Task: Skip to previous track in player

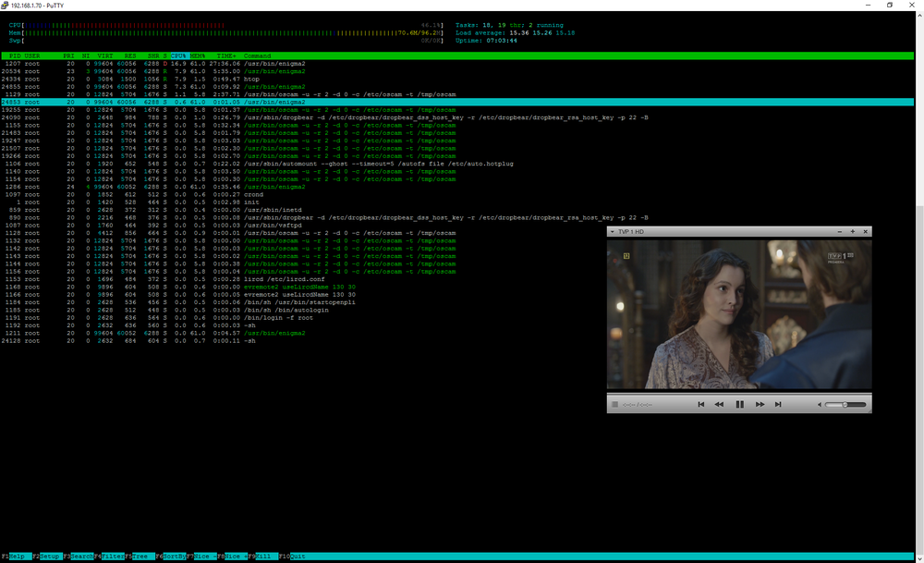Action: pyautogui.click(x=700, y=404)
